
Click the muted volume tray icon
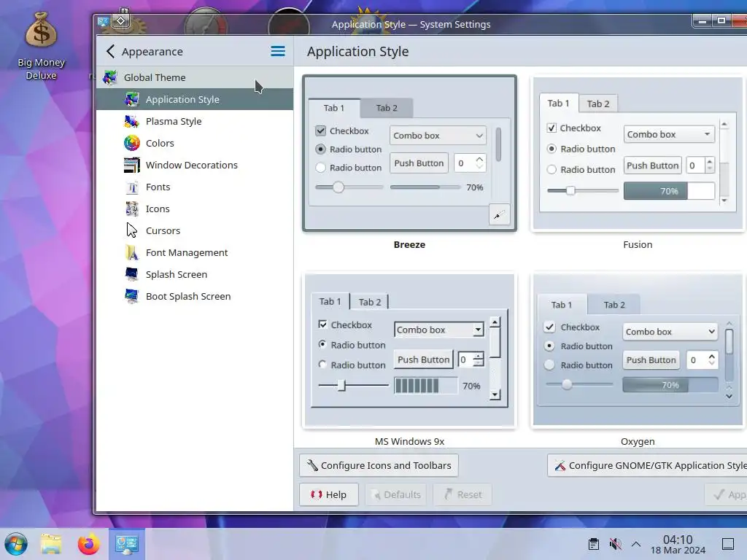pos(615,544)
